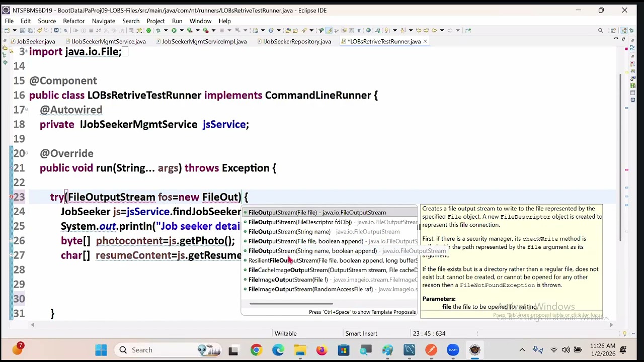Click the Last Edit Location arrow icon
This screenshot has height=362, width=644.
click(418, 30)
